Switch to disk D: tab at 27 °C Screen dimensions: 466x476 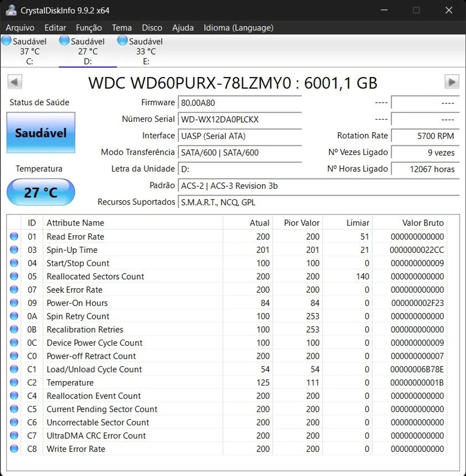point(88,51)
